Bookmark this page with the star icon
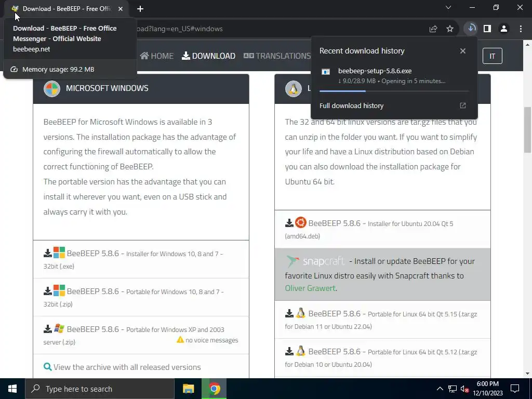This screenshot has width=532, height=399. click(x=450, y=29)
